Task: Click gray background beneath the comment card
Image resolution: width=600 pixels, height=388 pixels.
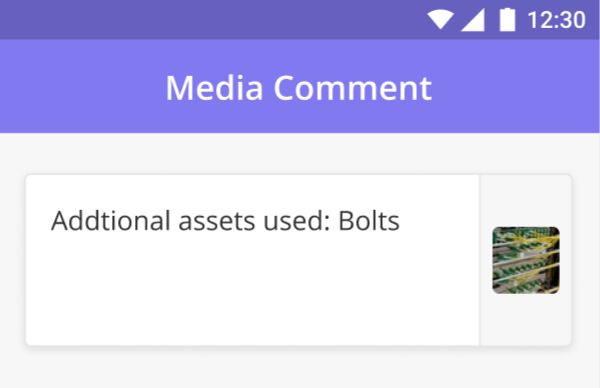Action: (x=300, y=368)
